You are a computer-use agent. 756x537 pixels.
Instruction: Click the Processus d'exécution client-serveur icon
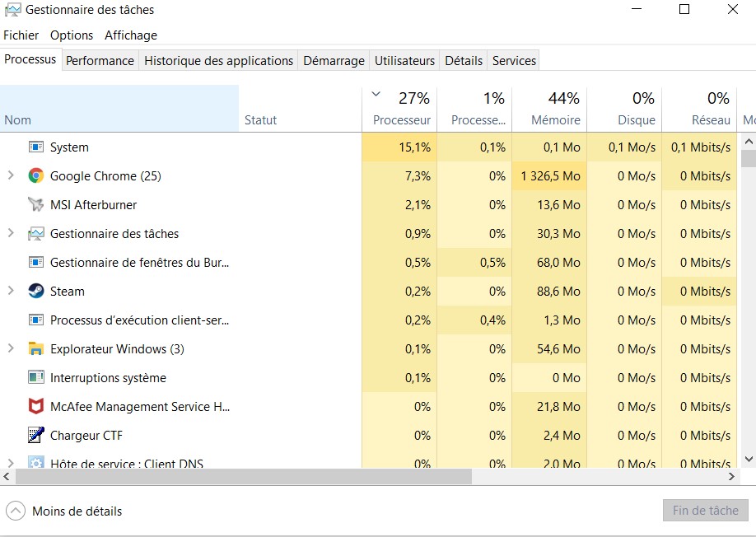[x=36, y=320]
